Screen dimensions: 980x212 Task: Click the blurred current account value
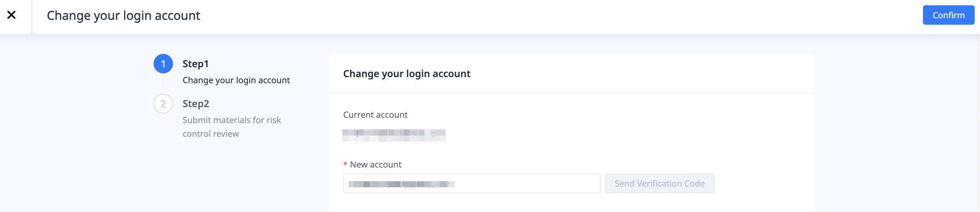tap(394, 135)
